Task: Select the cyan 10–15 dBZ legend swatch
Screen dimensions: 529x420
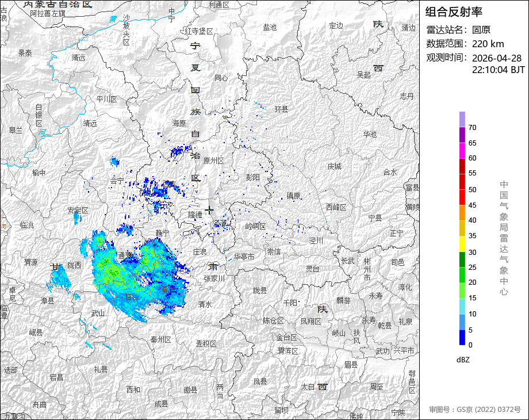Action: [x=462, y=306]
